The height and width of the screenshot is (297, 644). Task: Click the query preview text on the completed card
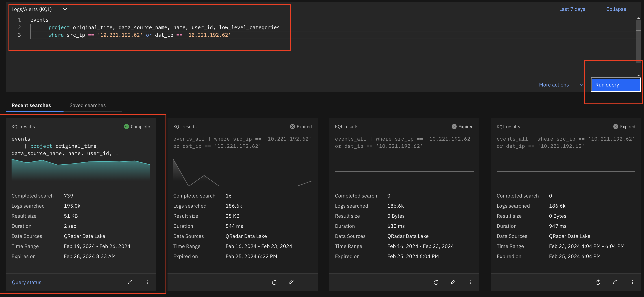[65, 146]
